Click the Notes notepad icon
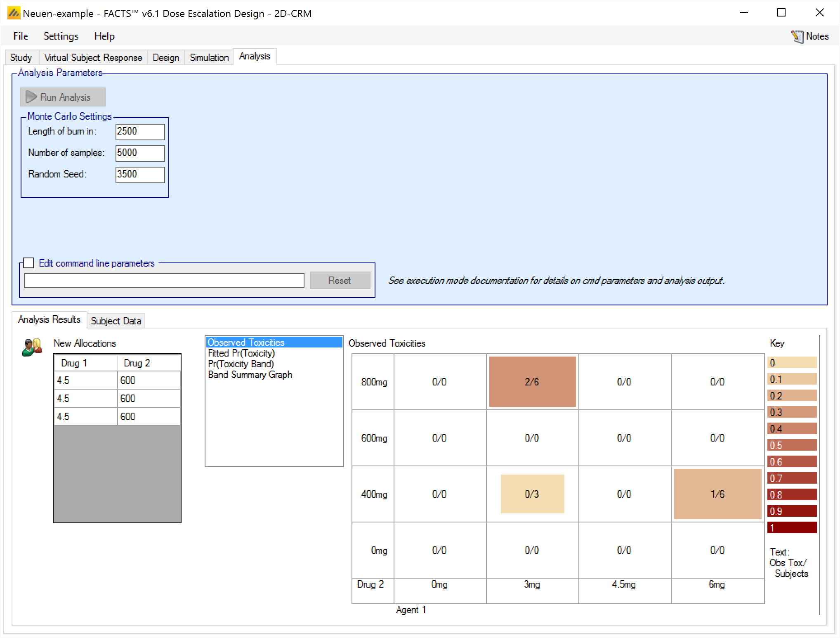This screenshot has height=638, width=840. [797, 37]
